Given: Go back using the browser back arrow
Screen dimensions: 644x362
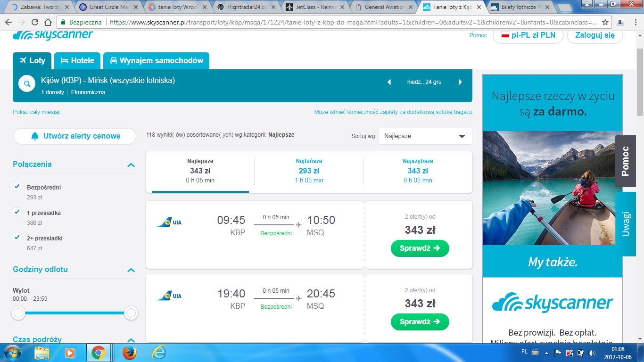Looking at the screenshot, I should (8, 22).
